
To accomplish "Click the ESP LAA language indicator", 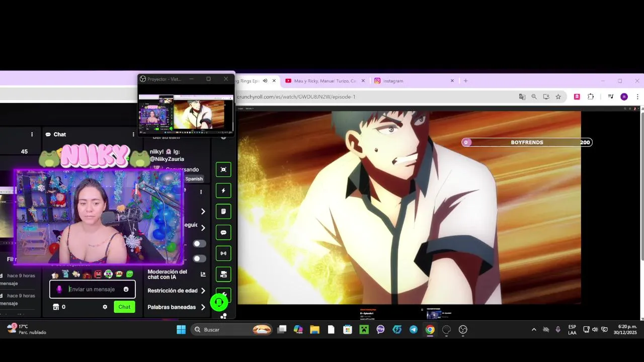I will (x=572, y=329).
